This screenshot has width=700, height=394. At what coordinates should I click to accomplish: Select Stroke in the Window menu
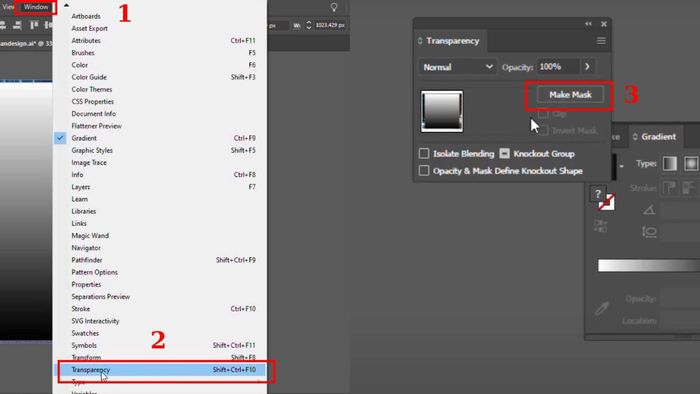[161, 309]
